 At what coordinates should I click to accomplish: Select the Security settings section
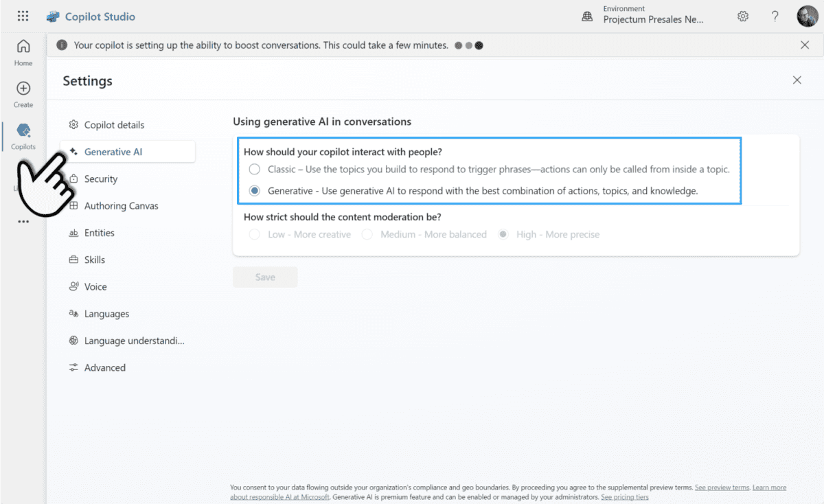click(x=101, y=179)
